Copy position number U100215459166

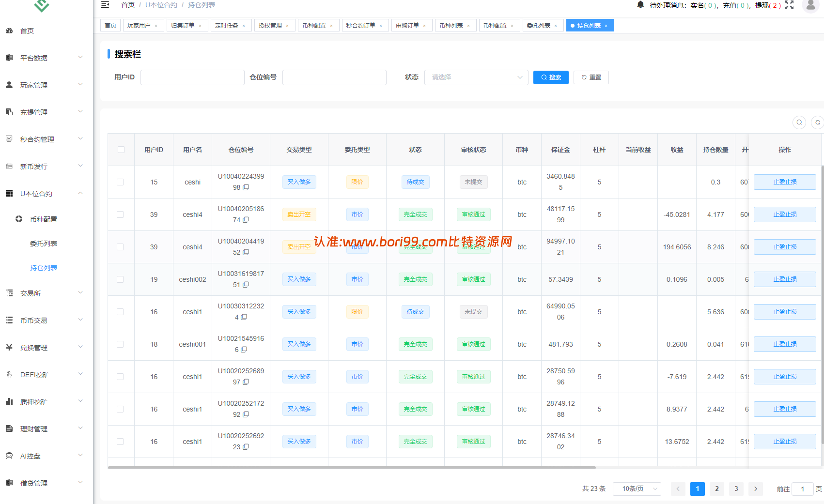(x=244, y=350)
